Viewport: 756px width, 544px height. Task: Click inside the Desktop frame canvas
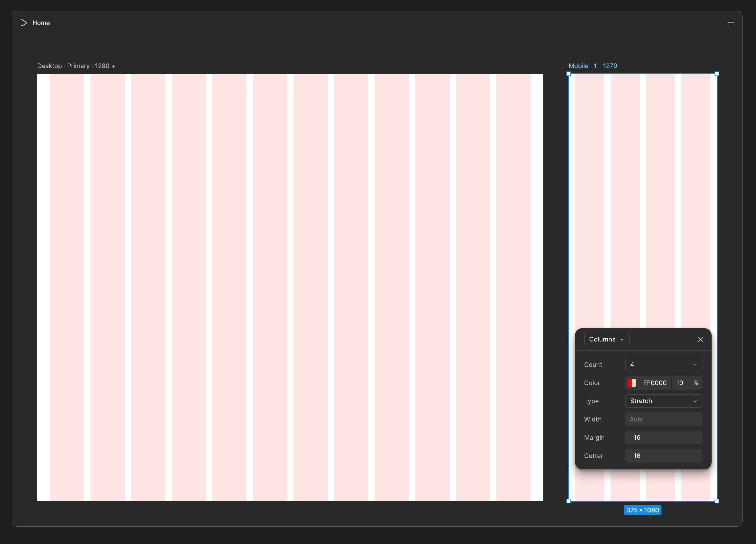coord(290,287)
